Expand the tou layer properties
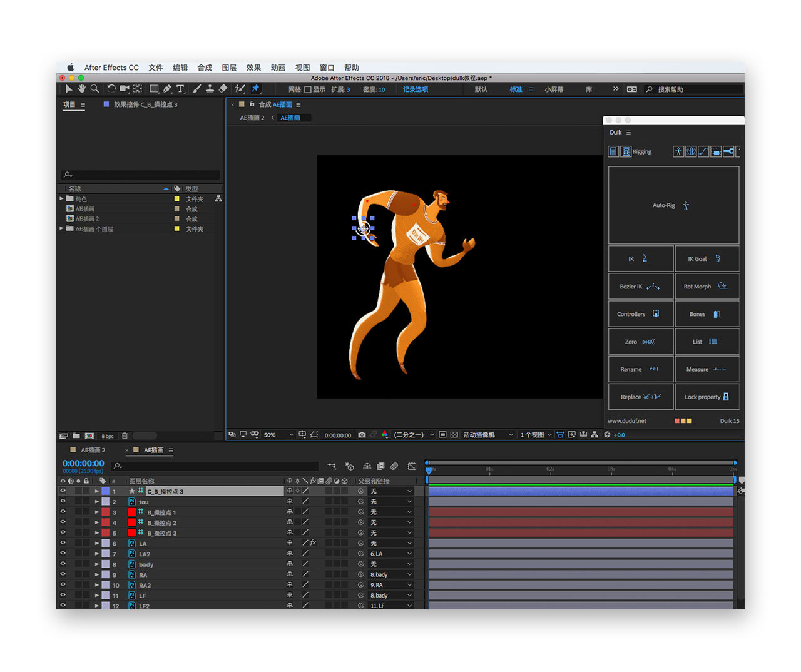Viewport: 801px width, 672px height. [x=97, y=502]
